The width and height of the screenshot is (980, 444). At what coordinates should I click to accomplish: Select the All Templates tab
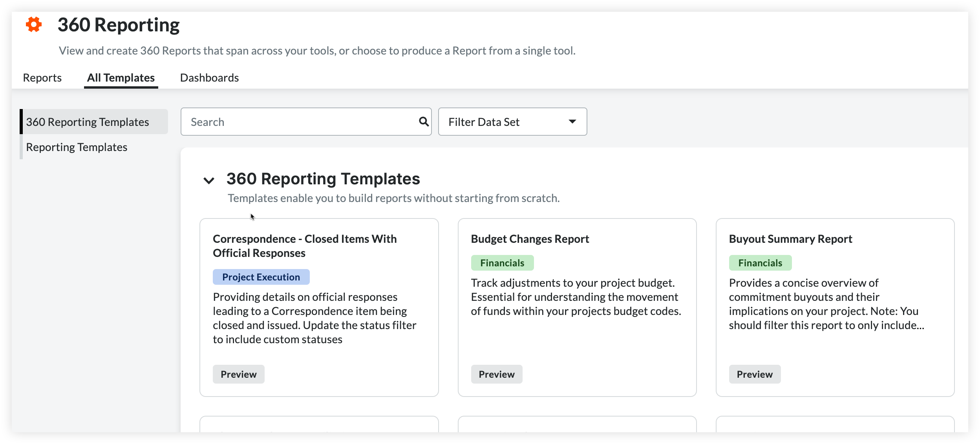(x=121, y=78)
